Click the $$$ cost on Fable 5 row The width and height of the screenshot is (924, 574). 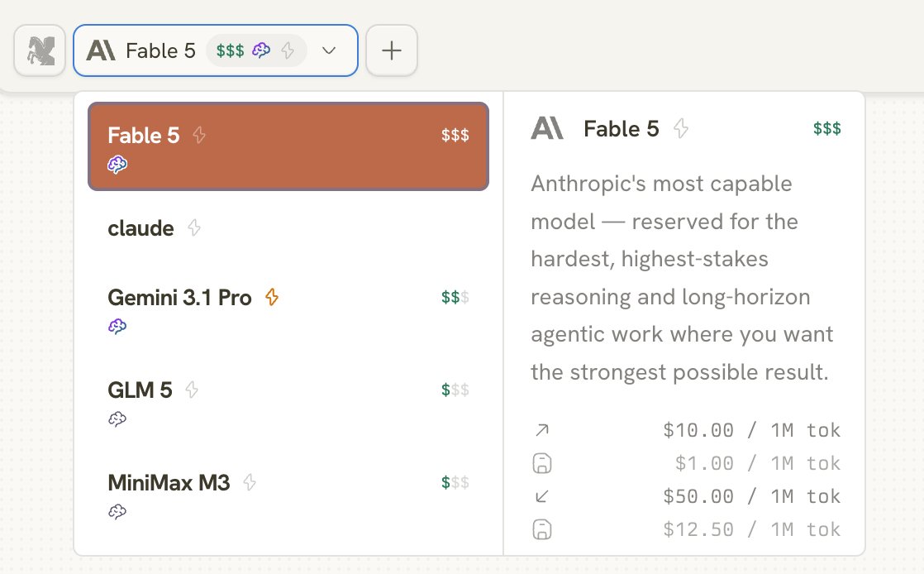[x=455, y=135]
